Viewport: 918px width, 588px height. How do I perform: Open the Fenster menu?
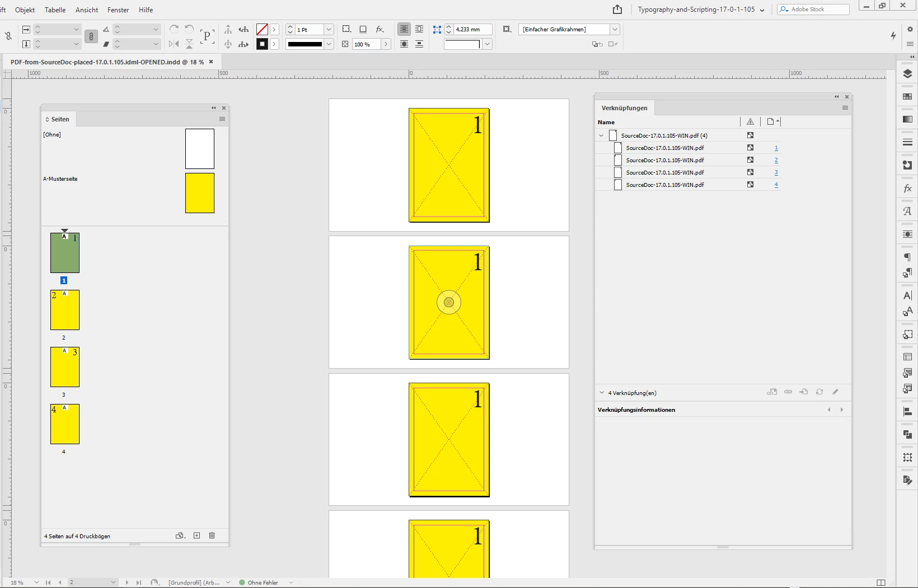pyautogui.click(x=118, y=10)
